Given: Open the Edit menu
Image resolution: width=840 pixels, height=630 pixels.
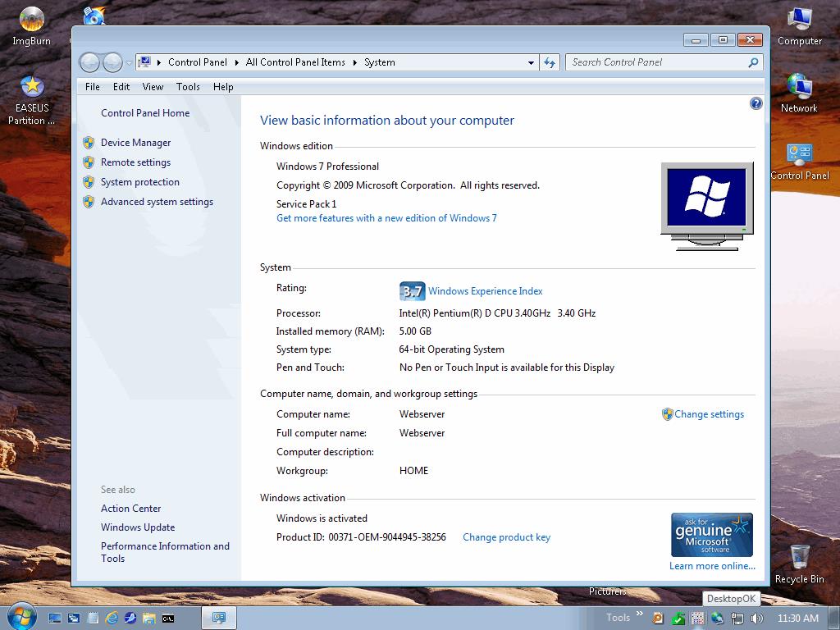Looking at the screenshot, I should tap(121, 87).
